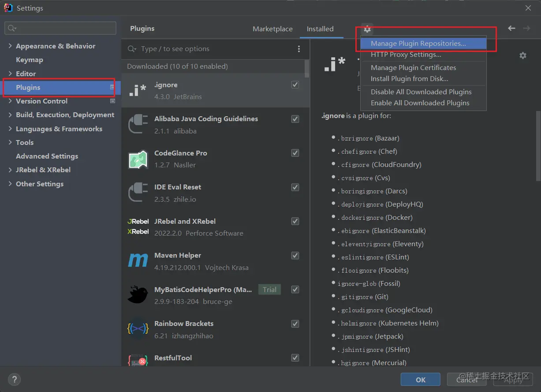Expand the Tools settings node
Viewport: 541px width, 392px height.
10,142
